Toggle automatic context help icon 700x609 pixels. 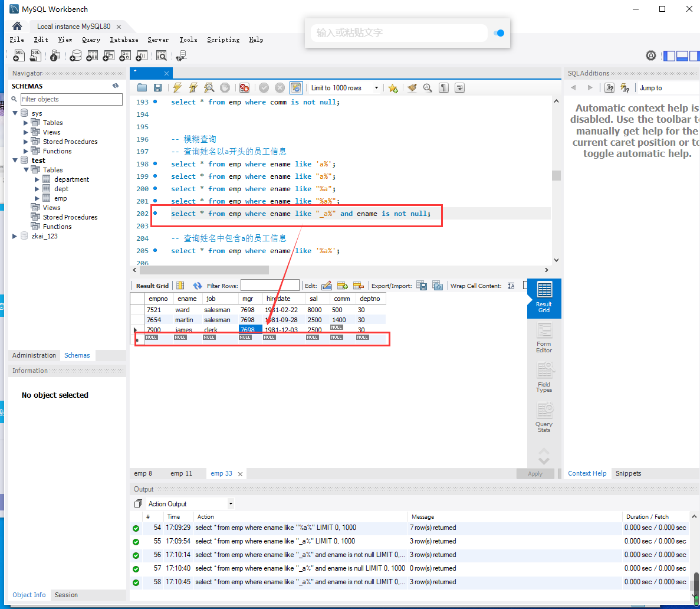click(x=625, y=88)
